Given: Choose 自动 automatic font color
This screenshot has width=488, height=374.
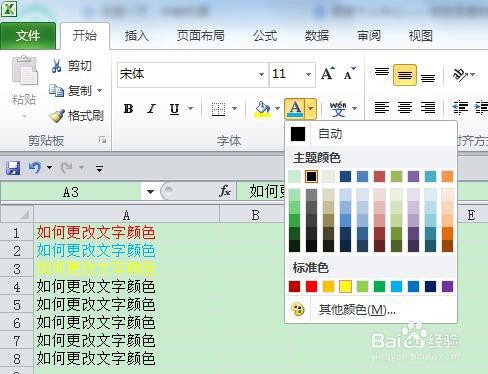Looking at the screenshot, I should click(x=371, y=134).
